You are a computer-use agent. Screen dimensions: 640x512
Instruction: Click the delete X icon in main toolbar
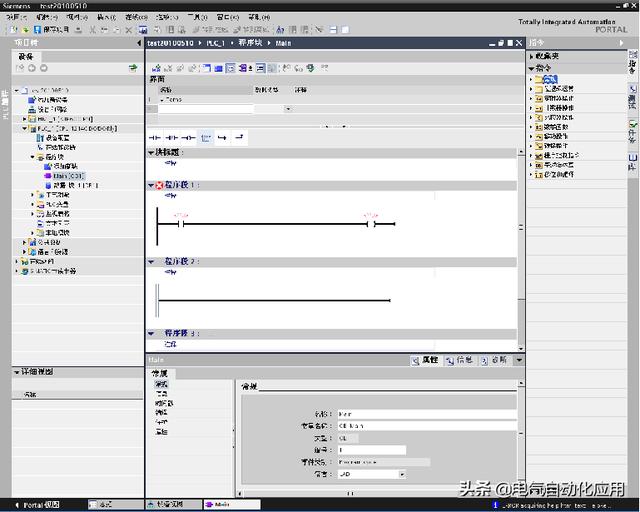pyautogui.click(x=128, y=30)
